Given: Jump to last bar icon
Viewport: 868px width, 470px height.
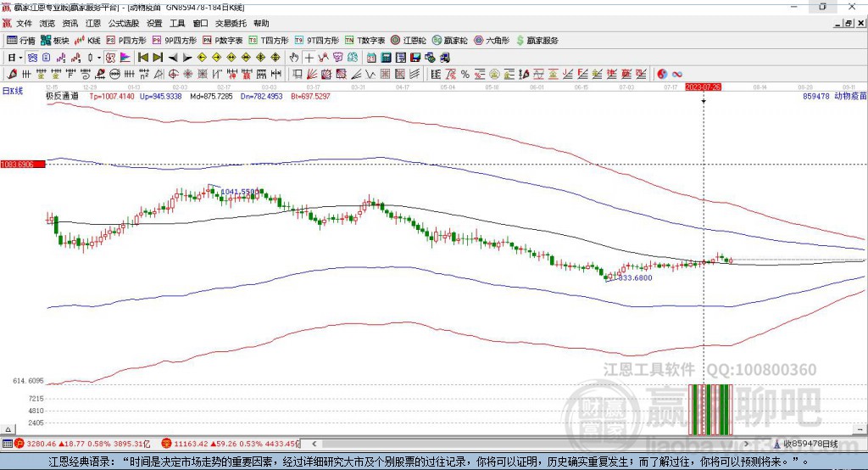Looking at the screenshot, I should (x=158, y=58).
